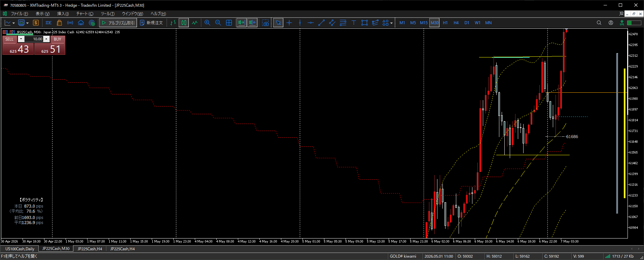Expand the chart type dropdown arrow
The width and height of the screenshot is (644, 260).
[x=13, y=23]
